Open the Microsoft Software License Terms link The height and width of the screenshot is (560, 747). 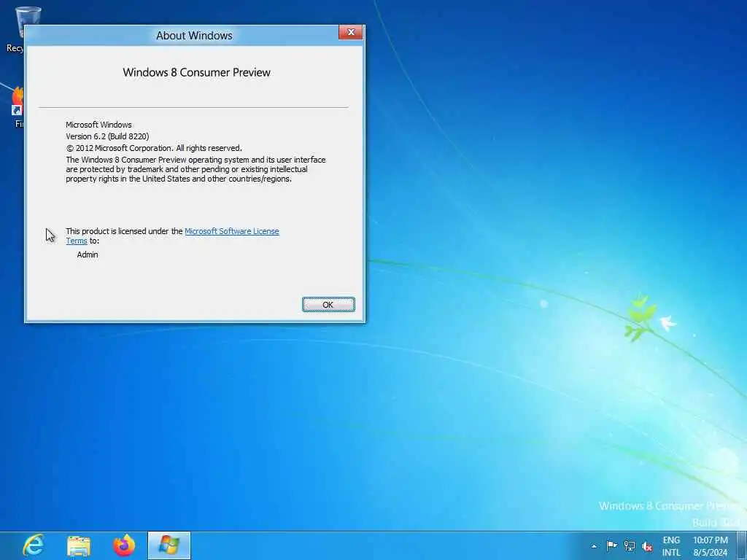232,231
